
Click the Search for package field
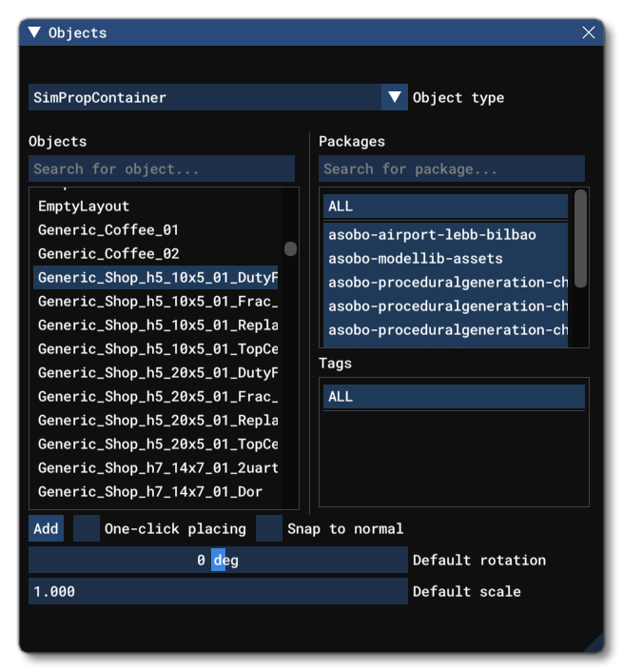[451, 168]
